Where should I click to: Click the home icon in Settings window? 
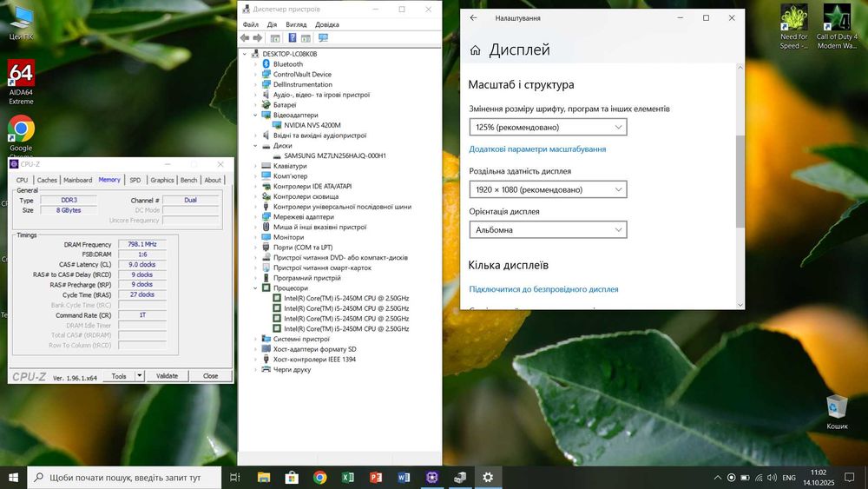475,50
